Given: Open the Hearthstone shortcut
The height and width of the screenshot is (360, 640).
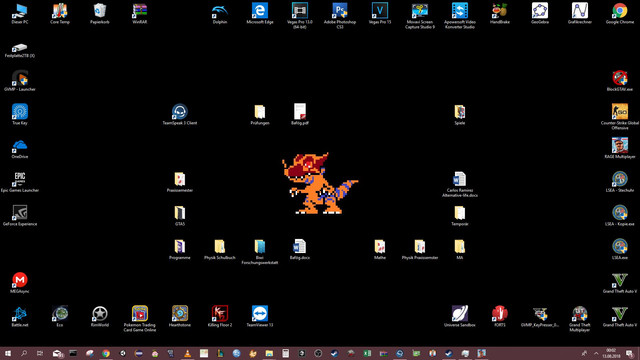Looking at the screenshot, I should (180, 316).
